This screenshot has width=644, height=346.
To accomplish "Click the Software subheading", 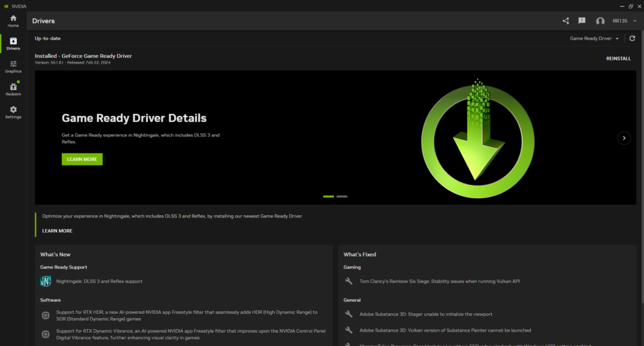I will (50, 300).
